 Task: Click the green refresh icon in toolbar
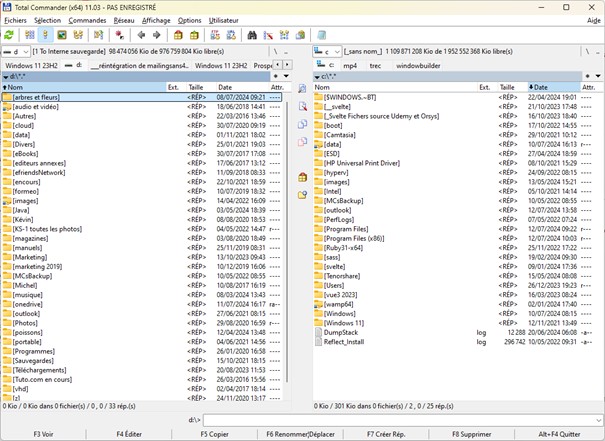[10, 35]
